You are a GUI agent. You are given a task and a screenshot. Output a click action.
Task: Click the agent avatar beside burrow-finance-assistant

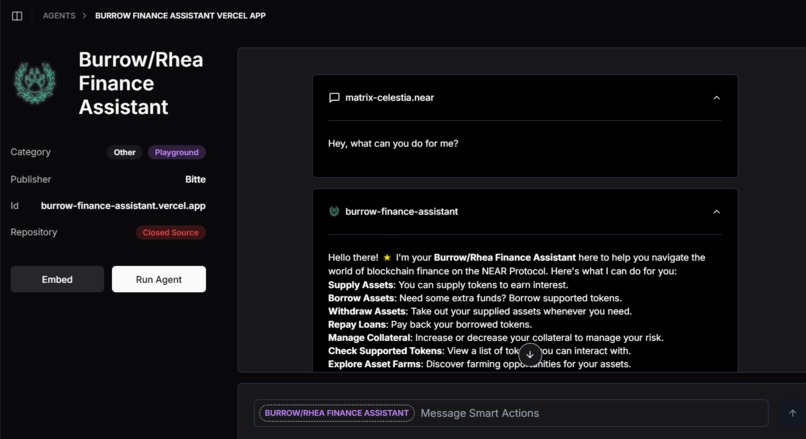point(334,211)
